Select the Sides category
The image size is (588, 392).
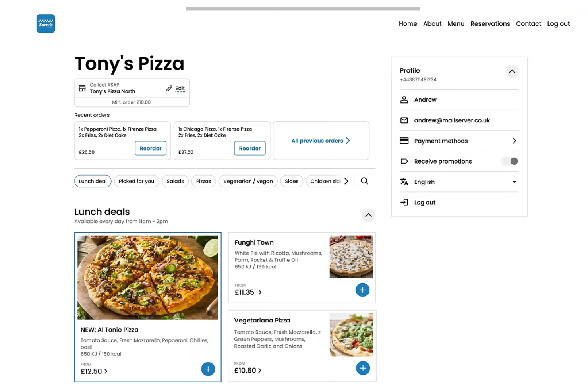point(292,181)
